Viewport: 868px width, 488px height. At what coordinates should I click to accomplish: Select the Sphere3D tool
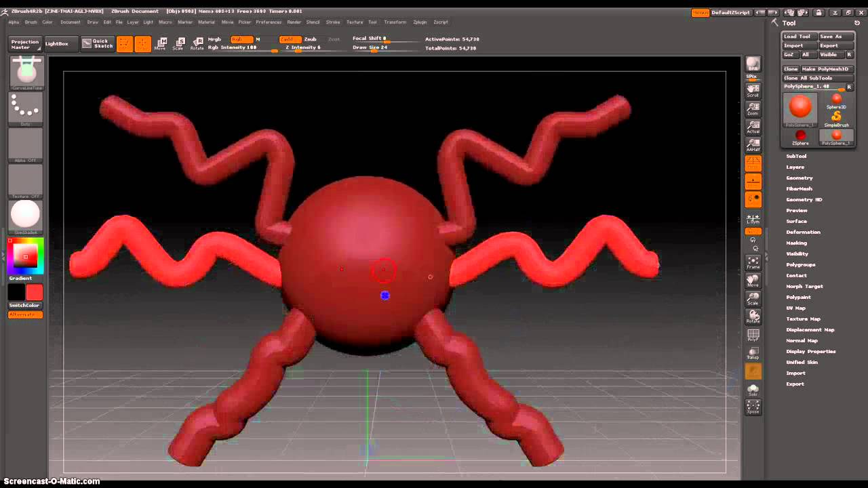836,102
